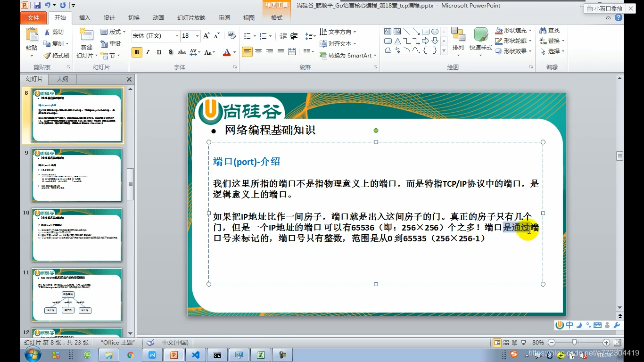Switch to 大纲 outline pane tab
Screen dimensions: 644x362
[x=62, y=79]
